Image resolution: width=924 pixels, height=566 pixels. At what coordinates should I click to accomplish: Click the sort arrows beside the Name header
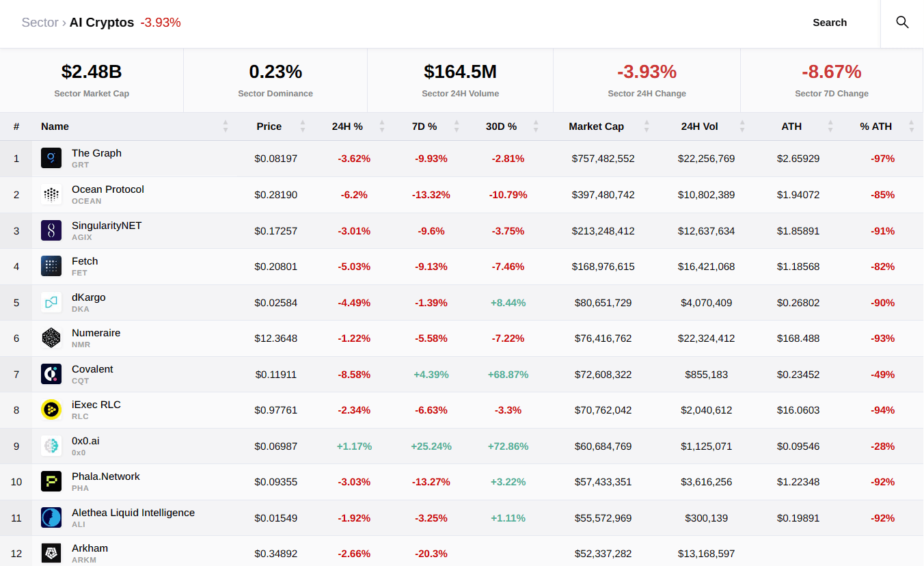coord(226,126)
